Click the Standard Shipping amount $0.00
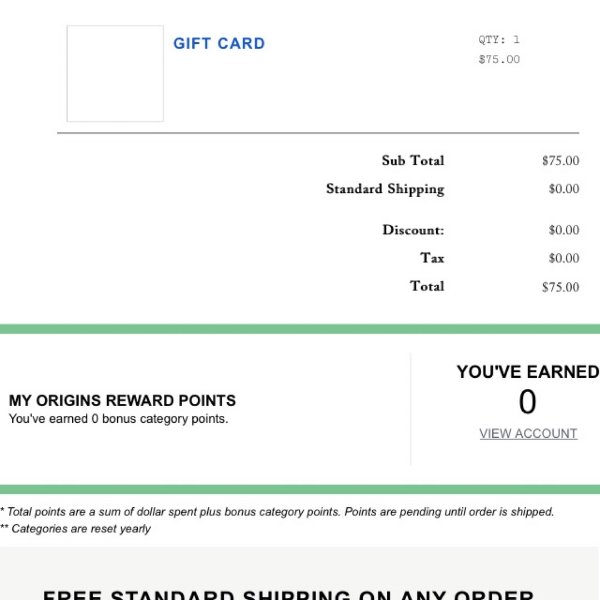This screenshot has height=600, width=600. pos(564,189)
